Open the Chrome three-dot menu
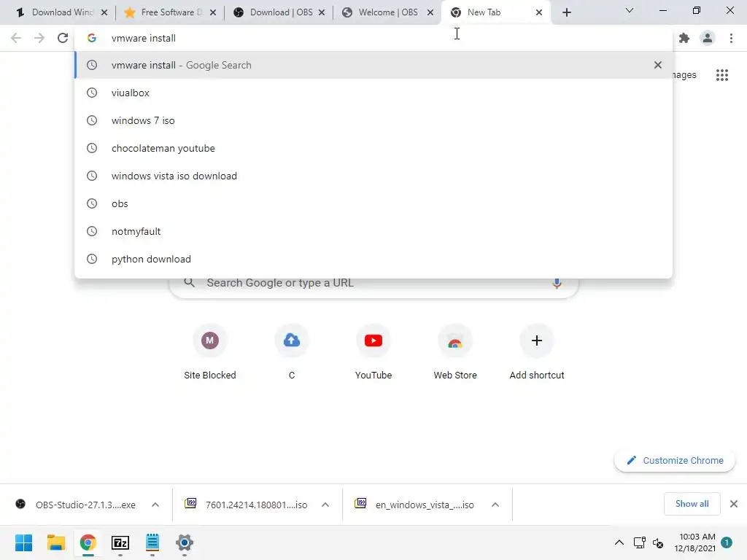Viewport: 747px width, 560px height. [731, 38]
